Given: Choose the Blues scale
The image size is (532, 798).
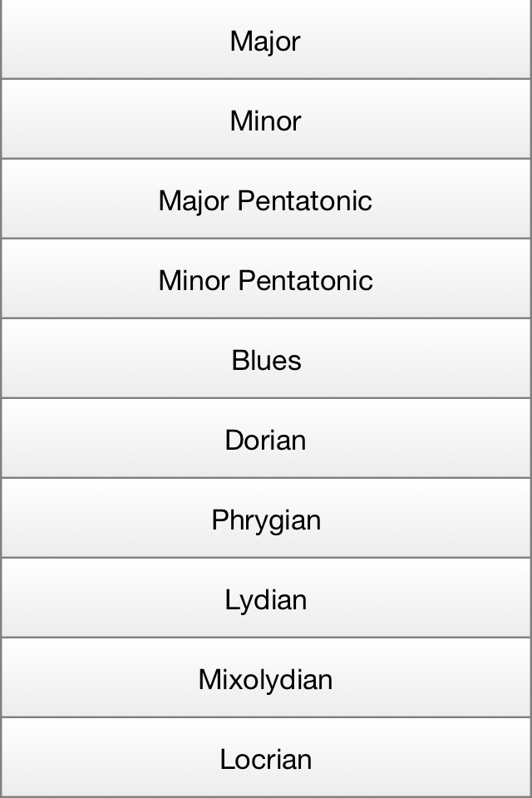Looking at the screenshot, I should coord(266,359).
